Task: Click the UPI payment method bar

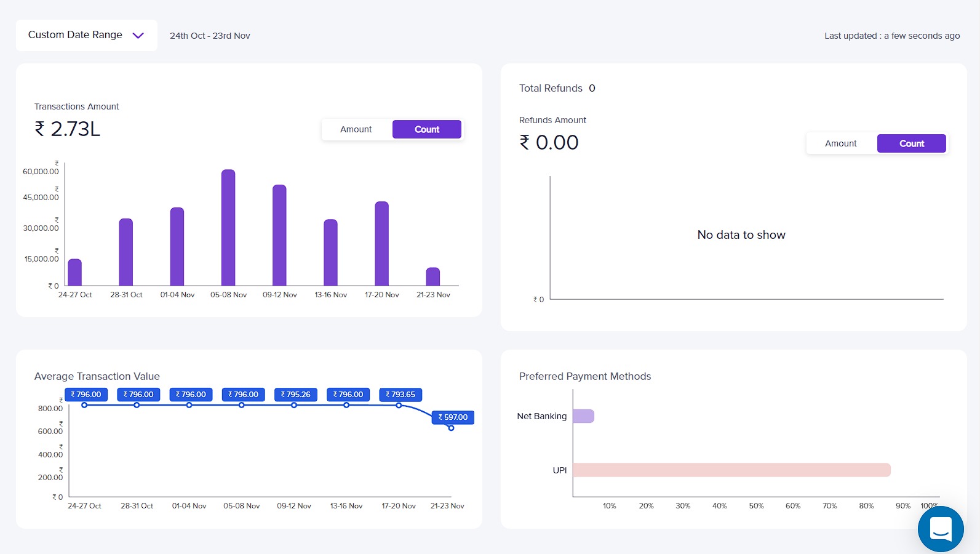Action: 731,470
